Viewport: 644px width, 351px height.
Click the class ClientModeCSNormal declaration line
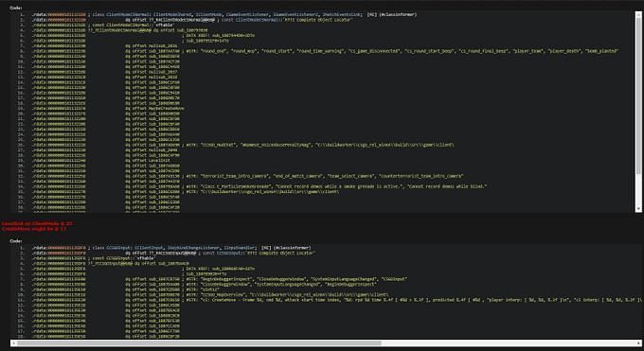pos(224,14)
